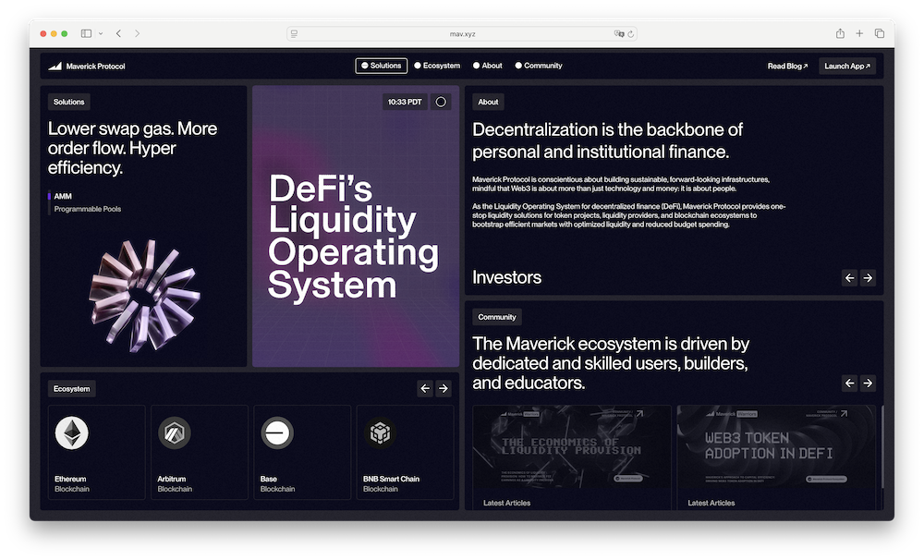
Task: Open the Read Blog link
Action: [787, 66]
